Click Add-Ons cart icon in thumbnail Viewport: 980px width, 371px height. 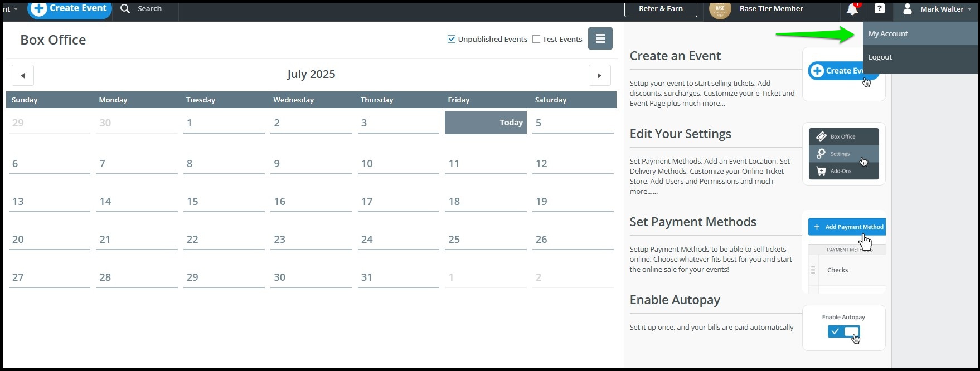(x=821, y=171)
